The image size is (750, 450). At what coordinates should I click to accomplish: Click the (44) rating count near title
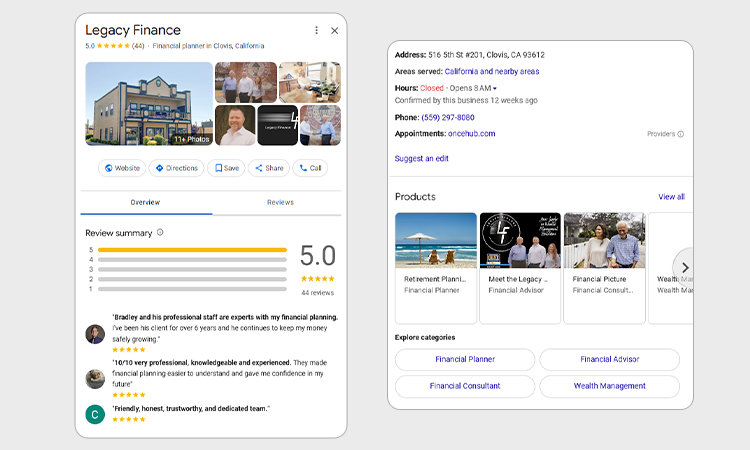point(138,46)
